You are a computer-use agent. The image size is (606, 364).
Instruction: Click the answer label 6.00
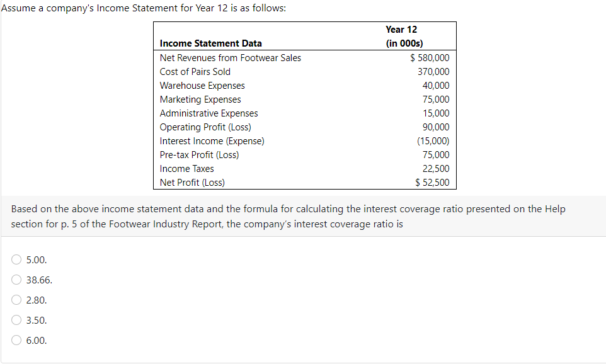(x=37, y=340)
